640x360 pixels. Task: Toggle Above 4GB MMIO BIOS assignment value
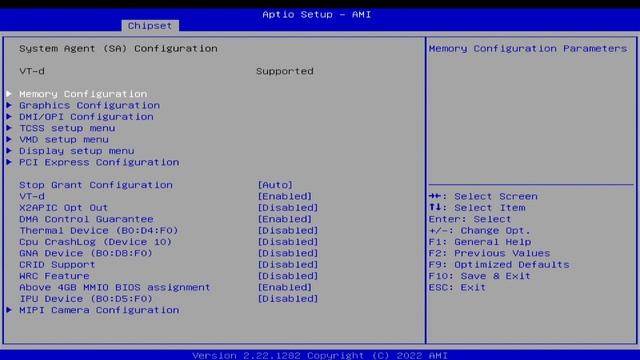pyautogui.click(x=284, y=288)
